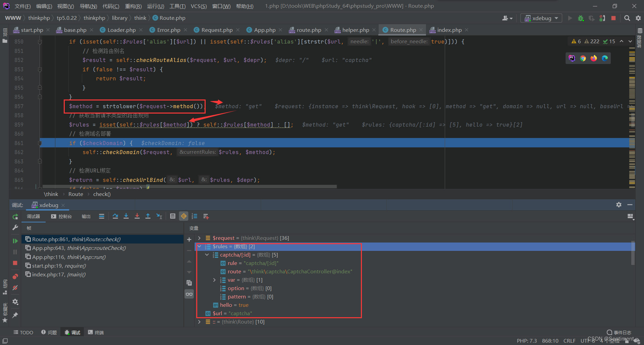644x345 pixels.
Task: Open TODO tool window button
Action: coord(23,332)
